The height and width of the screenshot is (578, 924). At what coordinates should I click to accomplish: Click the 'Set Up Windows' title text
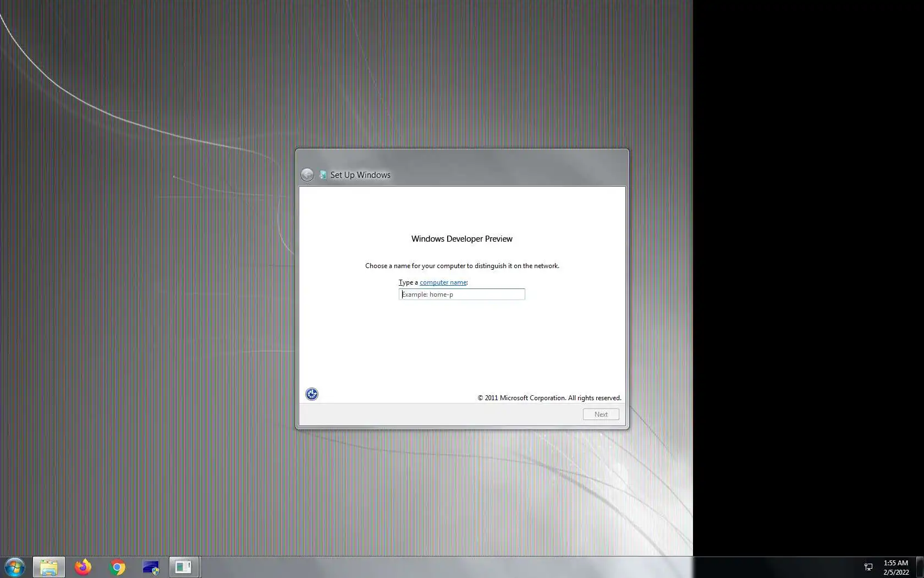point(360,175)
